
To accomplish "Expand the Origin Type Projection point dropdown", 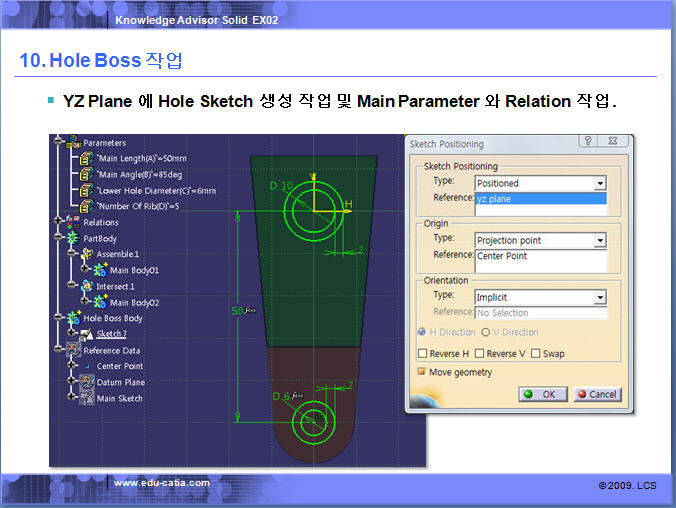I will click(599, 241).
